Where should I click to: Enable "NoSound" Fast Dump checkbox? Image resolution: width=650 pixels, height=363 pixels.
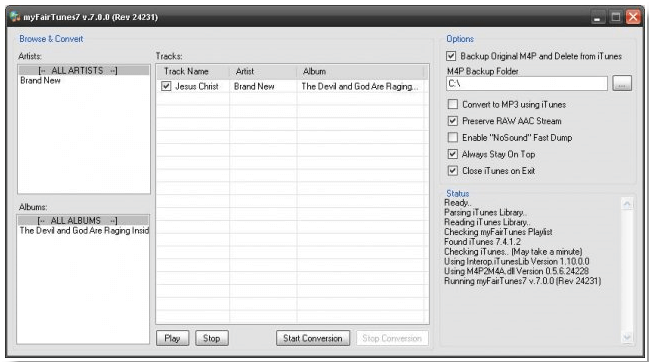pos(453,138)
